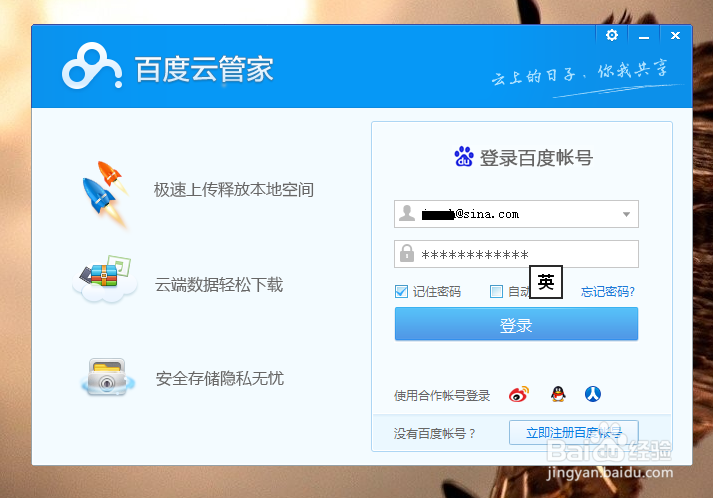Viewport: 713px width, 498px height.
Task: Click the 登录百度帐号 heading
Action: point(536,158)
